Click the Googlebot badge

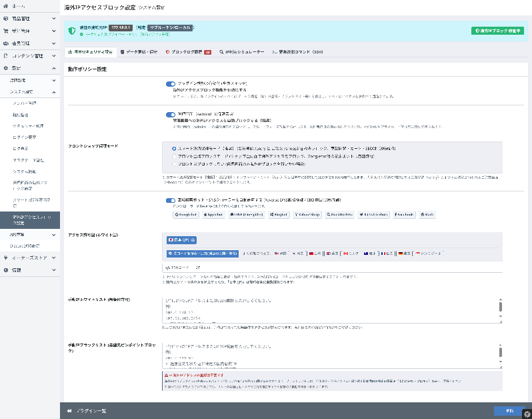[185, 215]
